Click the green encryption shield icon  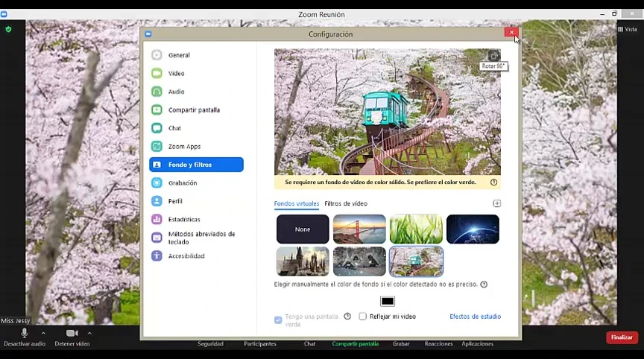[x=8, y=29]
